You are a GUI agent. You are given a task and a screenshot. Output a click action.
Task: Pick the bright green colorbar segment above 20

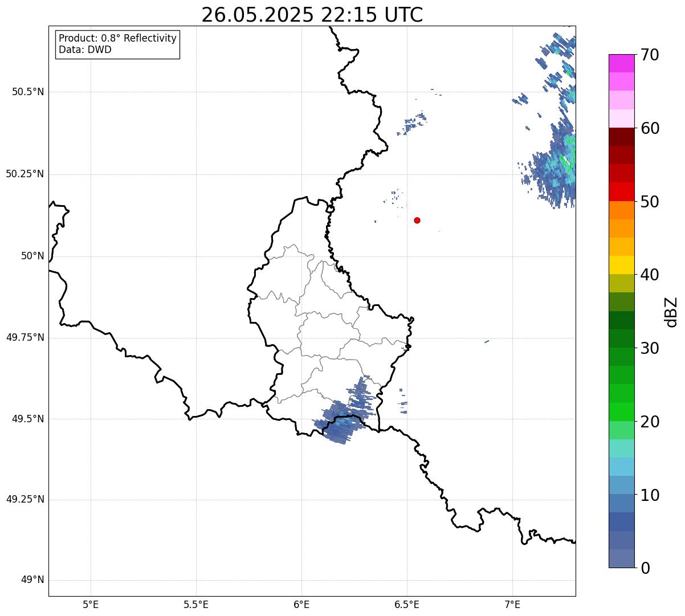pyautogui.click(x=621, y=411)
